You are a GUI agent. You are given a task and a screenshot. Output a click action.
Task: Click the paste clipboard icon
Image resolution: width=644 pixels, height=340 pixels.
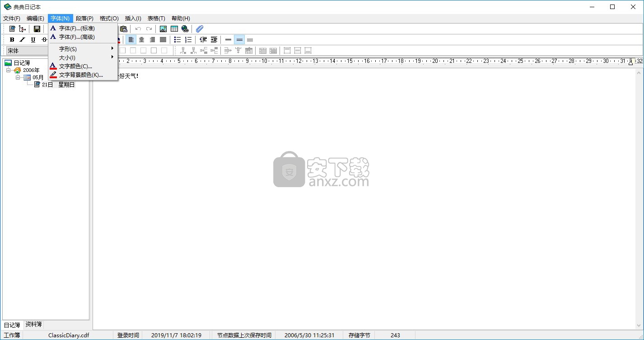pos(123,29)
